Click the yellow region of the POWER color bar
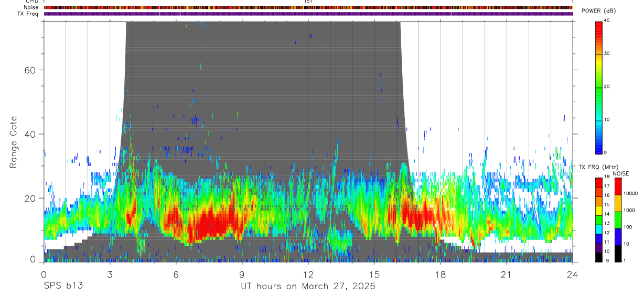This screenshot has width=644, height=297. 599,62
